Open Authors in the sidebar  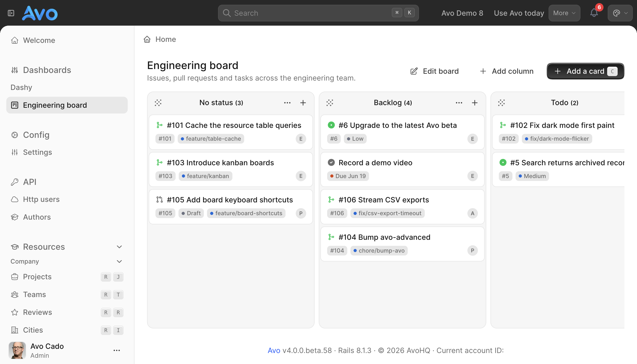(67, 217)
